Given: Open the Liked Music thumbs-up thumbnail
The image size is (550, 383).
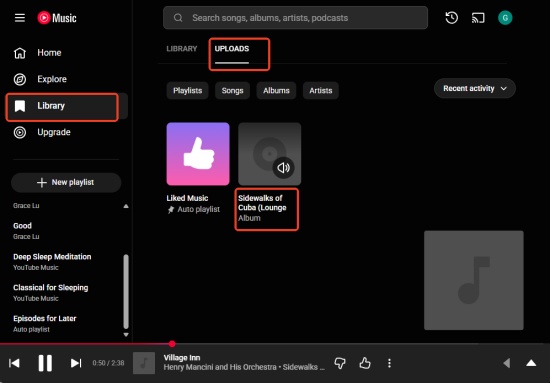Looking at the screenshot, I should [198, 154].
